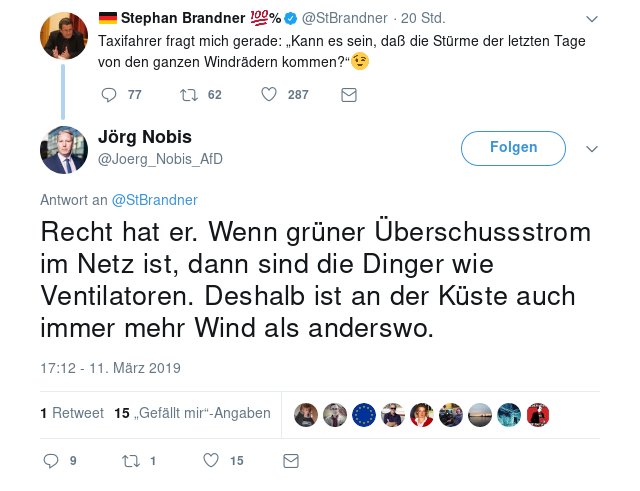The height and width of the screenshot is (491, 640).
Task: Expand more options next to Folgen button
Action: tap(591, 148)
